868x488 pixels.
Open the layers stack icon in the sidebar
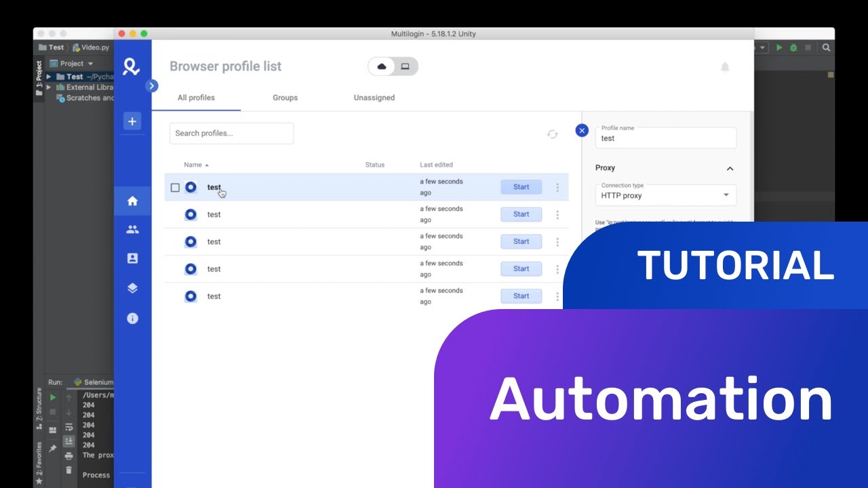coord(132,288)
